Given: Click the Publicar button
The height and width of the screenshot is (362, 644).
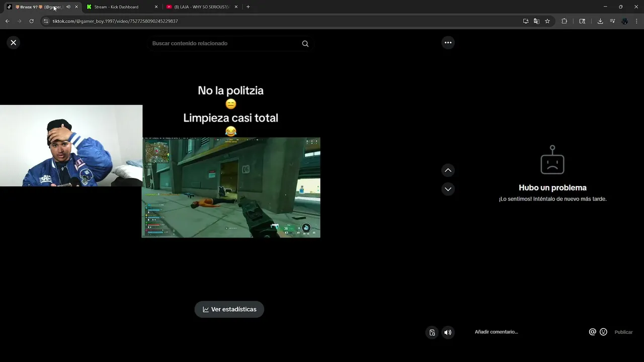Looking at the screenshot, I should (623, 332).
